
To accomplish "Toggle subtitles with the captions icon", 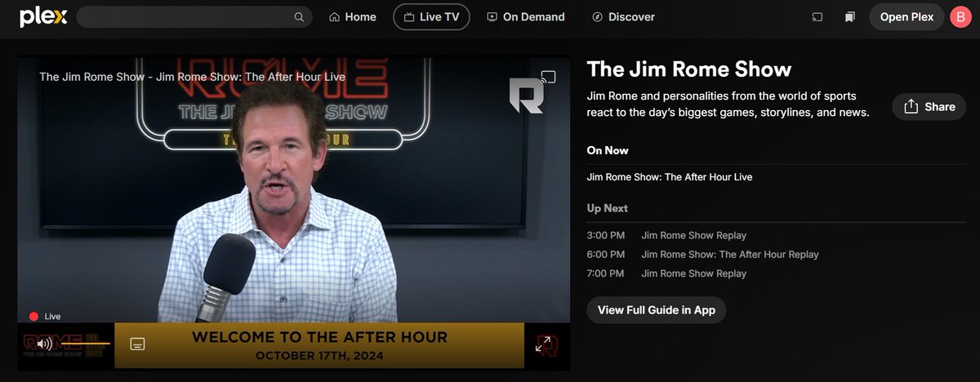I will click(138, 344).
